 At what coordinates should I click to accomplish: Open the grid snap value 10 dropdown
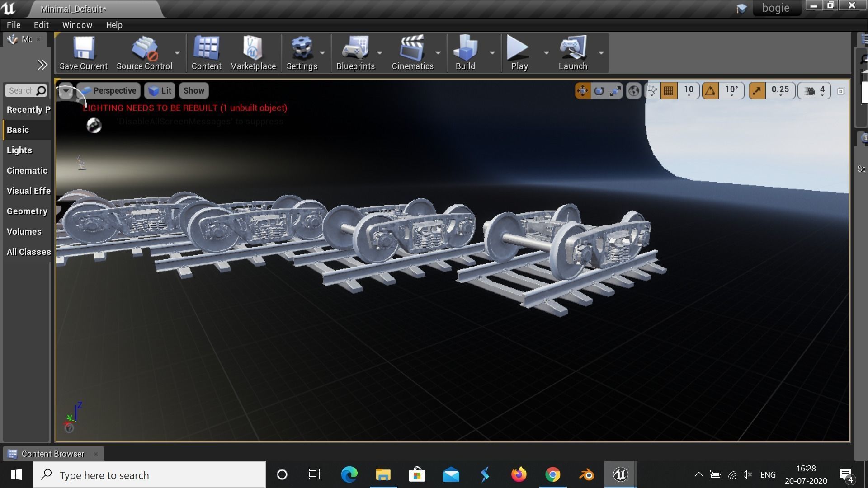[689, 91]
